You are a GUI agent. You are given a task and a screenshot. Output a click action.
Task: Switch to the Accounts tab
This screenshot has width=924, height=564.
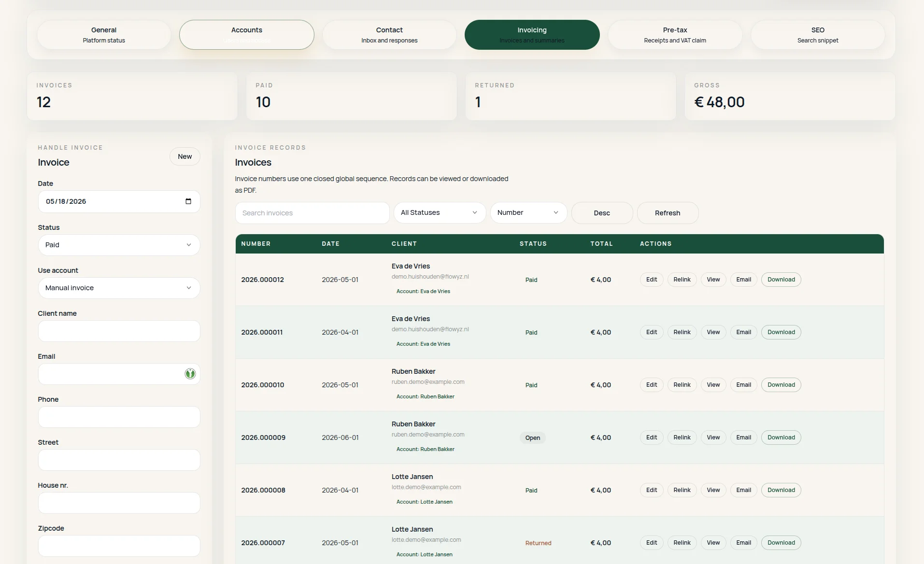[247, 35]
